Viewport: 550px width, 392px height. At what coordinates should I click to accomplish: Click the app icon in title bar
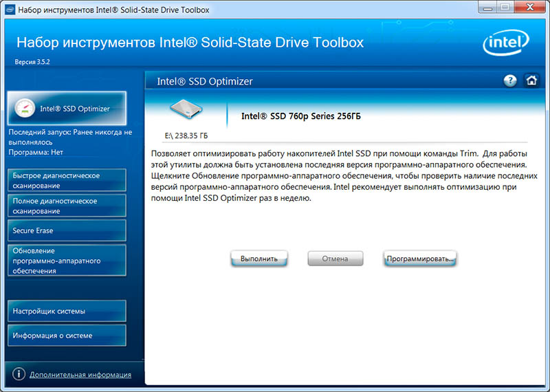click(x=10, y=10)
